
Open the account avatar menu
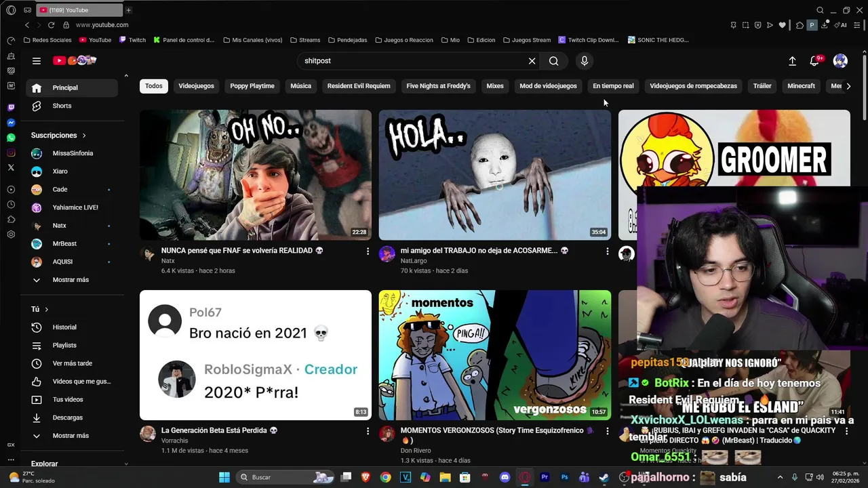tap(840, 61)
